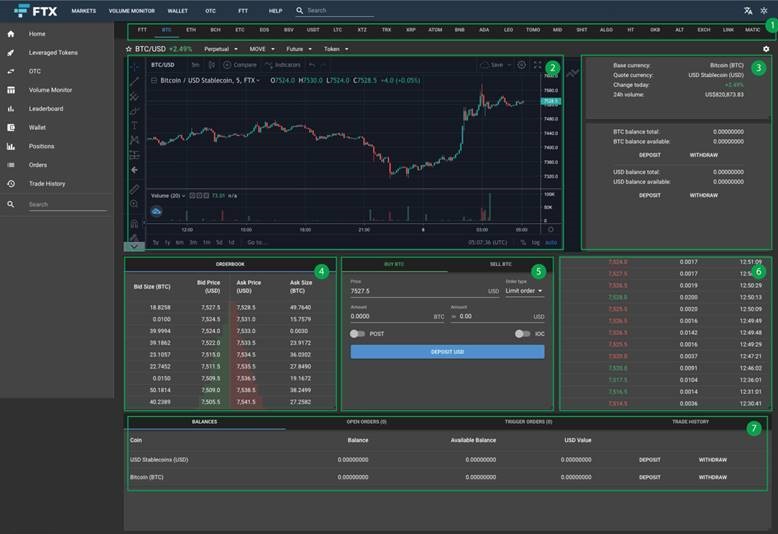Click DEPOSIT in USD Stablecoins row
Screen dimensions: 778x534
coord(649,460)
